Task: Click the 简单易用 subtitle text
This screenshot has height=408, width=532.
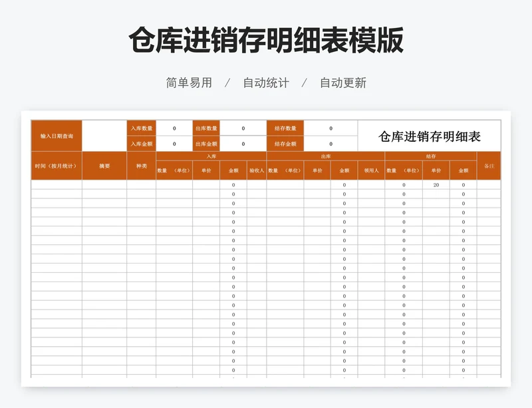Action: (x=189, y=83)
